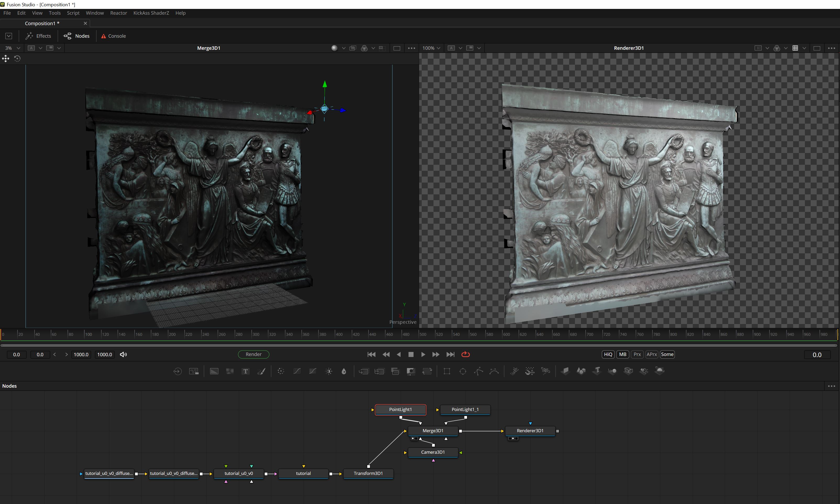Select the move tool in left viewer
This screenshot has height=504, width=840.
pyautogui.click(x=6, y=59)
